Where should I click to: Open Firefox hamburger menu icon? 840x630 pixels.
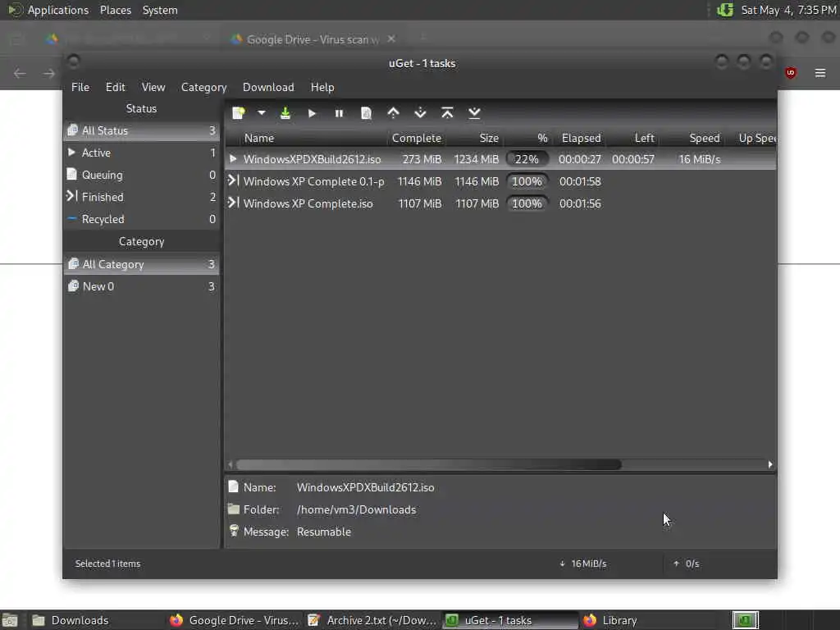(x=820, y=73)
